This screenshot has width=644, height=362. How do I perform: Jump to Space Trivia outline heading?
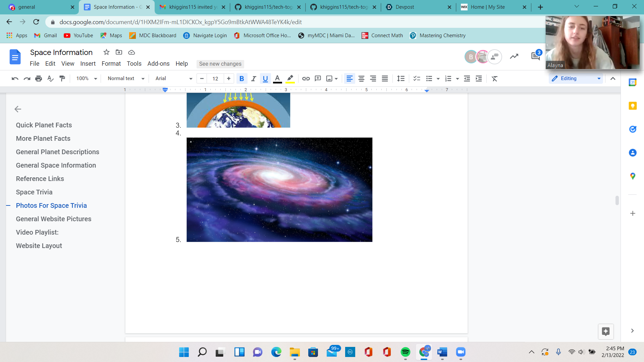34,192
